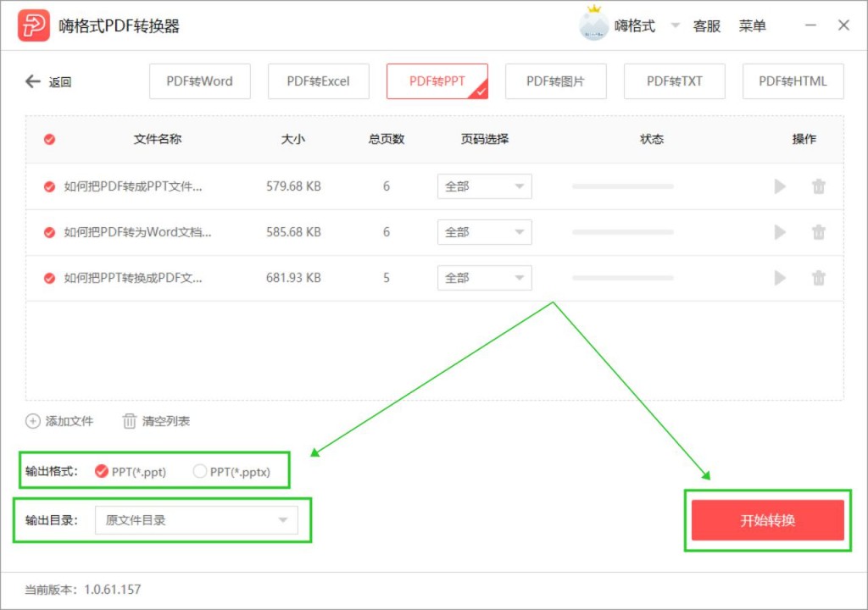Click the 嗨格式 username
Screen dimensions: 868x610
(634, 26)
